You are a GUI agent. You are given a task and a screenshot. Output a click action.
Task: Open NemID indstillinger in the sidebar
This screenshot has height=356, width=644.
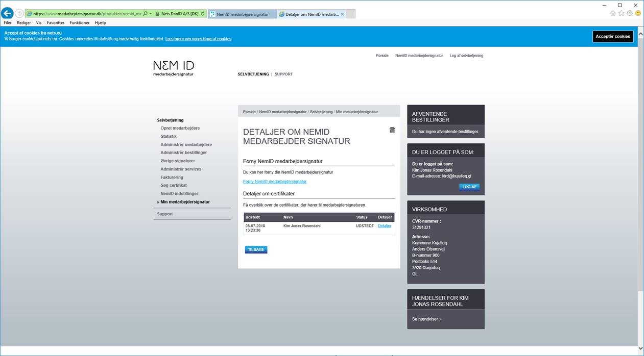click(x=179, y=194)
